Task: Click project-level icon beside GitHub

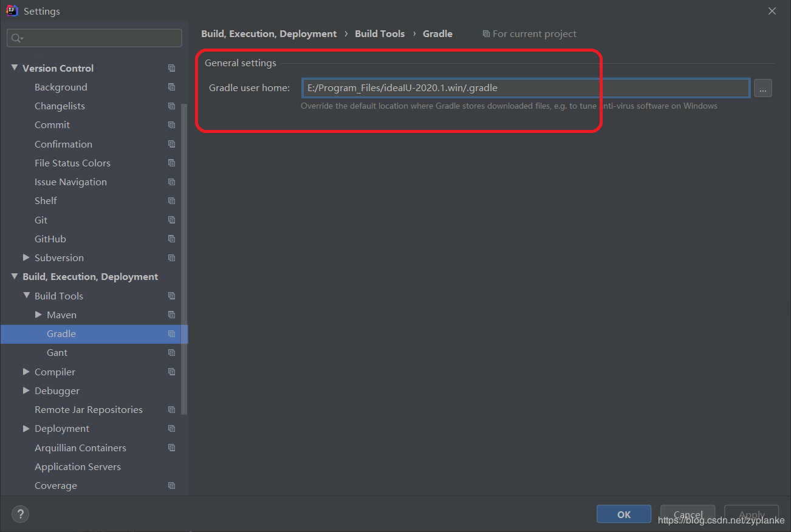Action: (172, 239)
